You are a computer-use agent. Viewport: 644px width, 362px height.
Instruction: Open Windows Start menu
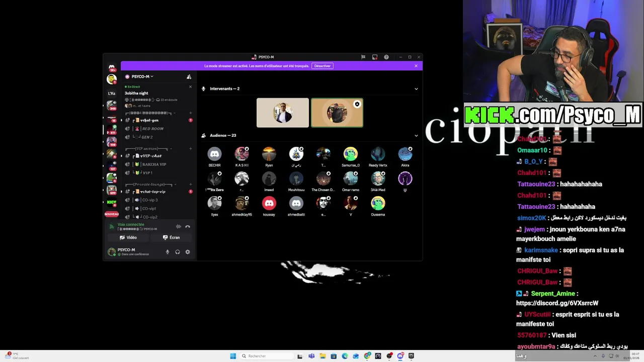[233, 356]
